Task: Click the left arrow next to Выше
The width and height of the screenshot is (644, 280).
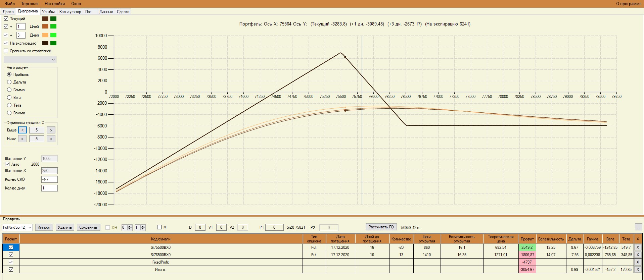Action: tap(22, 130)
